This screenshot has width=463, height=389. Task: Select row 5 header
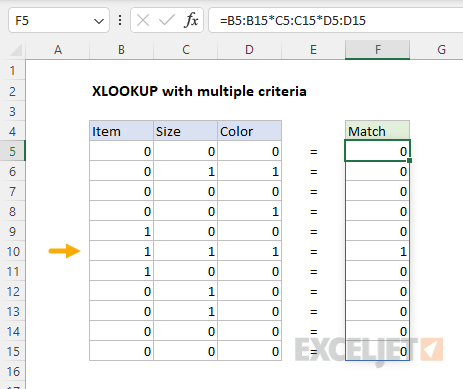point(13,151)
